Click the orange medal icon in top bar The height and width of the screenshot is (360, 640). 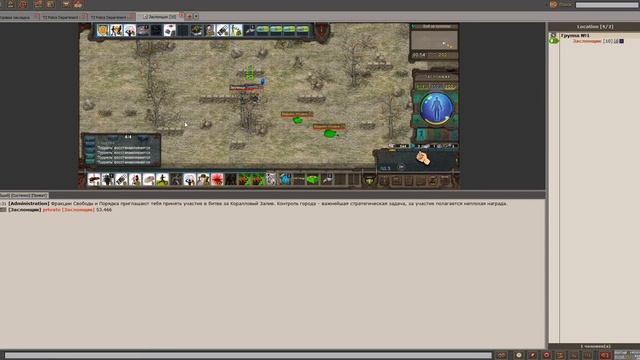pyautogui.click(x=103, y=30)
